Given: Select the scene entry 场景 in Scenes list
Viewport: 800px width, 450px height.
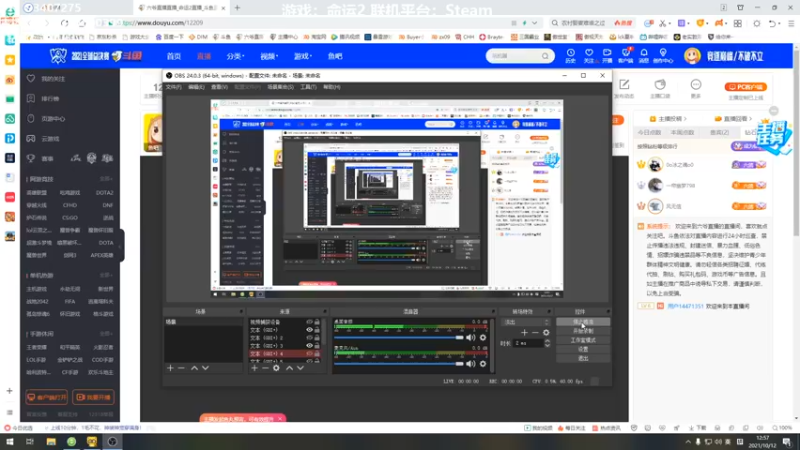Looking at the screenshot, I should coord(203,322).
